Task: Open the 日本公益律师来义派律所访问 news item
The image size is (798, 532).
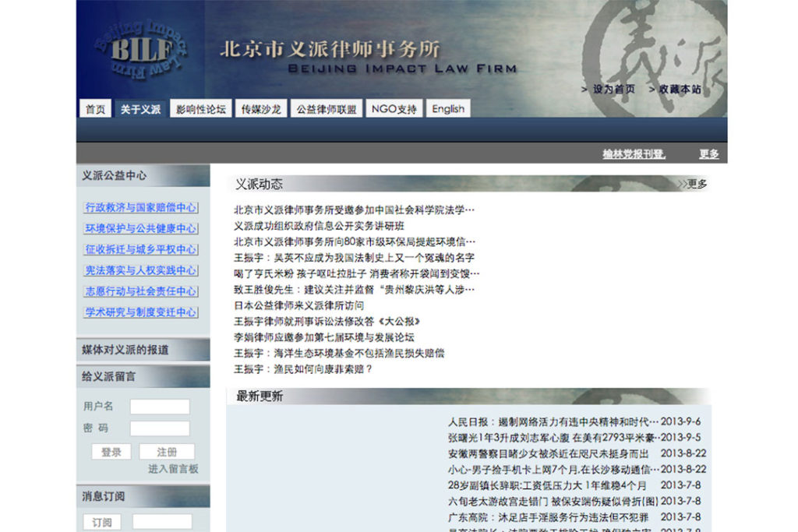Action: click(x=299, y=305)
